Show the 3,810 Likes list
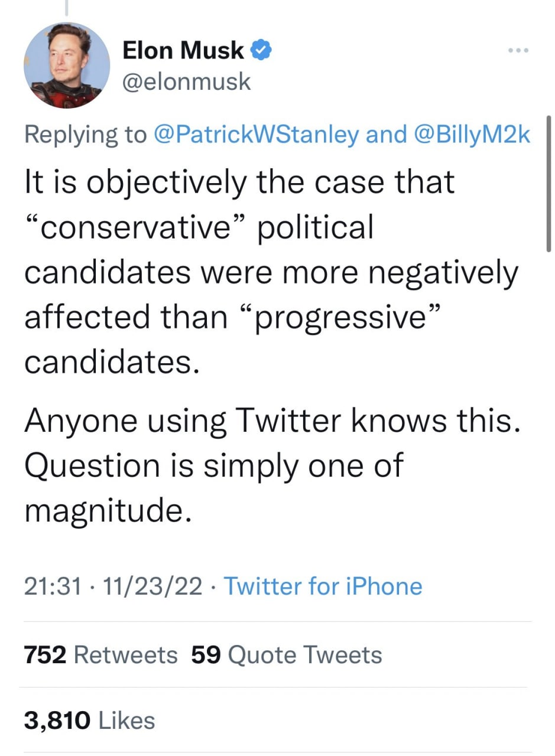Screen dimensions: 555x756 [89, 720]
